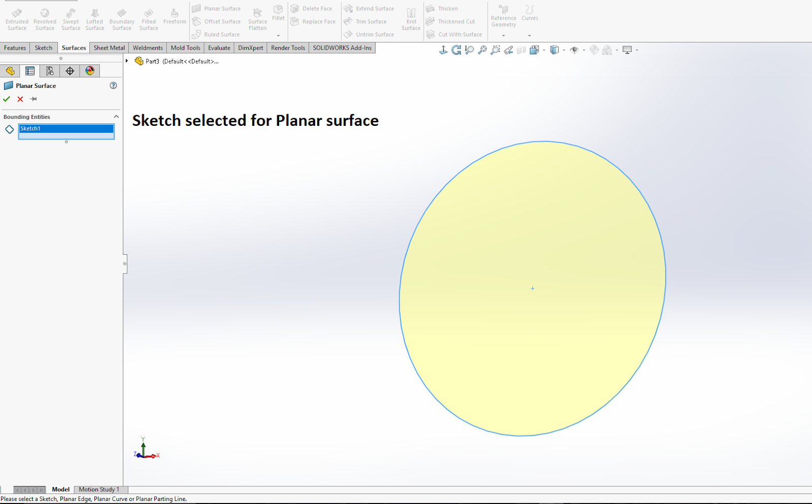Screen dimensions: 812x504
Task: Switch to the ConfigurationManager tab
Action: tap(49, 71)
